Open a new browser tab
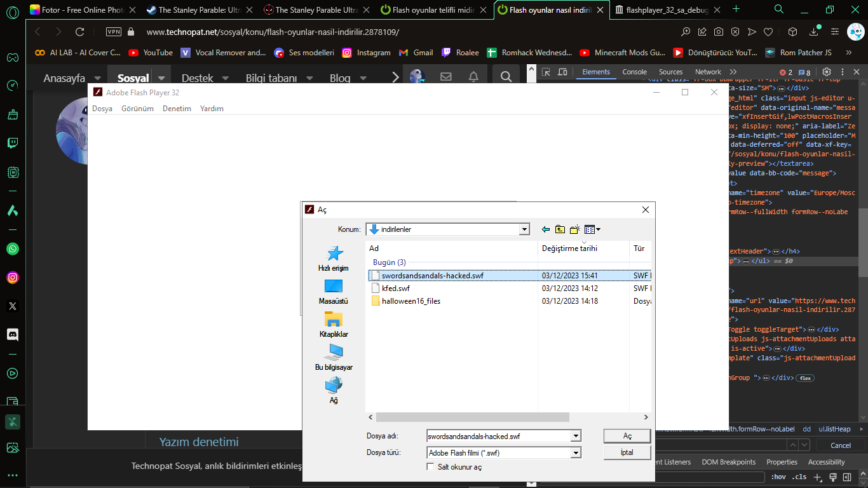868x488 pixels. click(736, 9)
